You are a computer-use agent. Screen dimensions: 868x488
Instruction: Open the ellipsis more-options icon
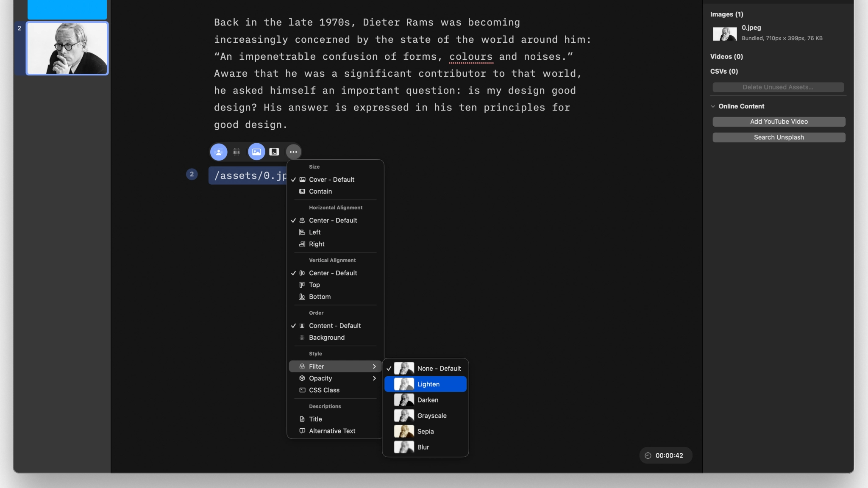click(293, 151)
